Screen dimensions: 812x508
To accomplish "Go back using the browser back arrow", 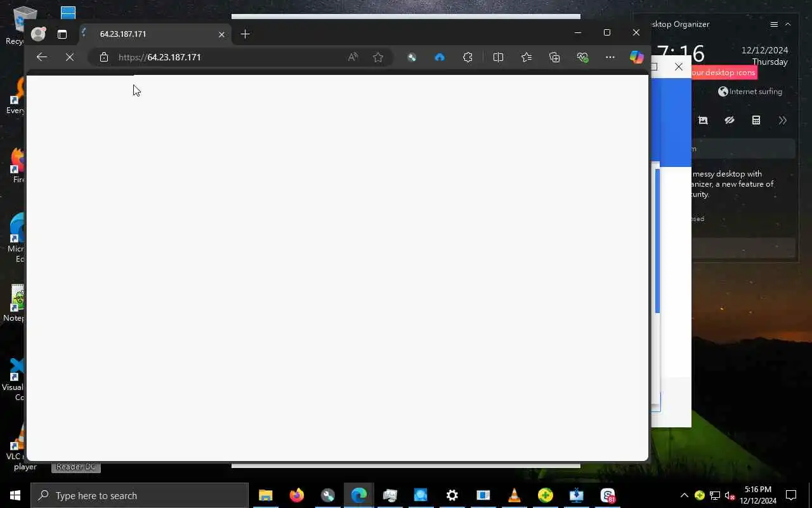I will click(x=42, y=57).
